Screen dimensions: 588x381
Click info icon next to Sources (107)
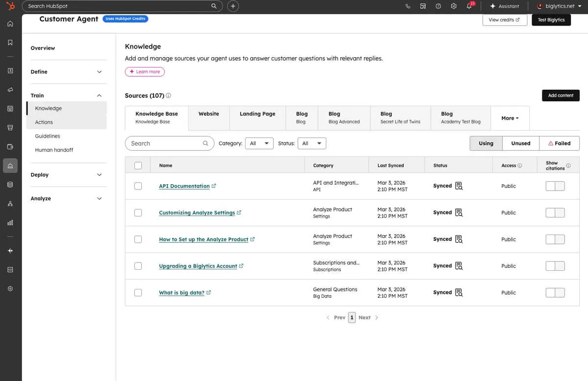(x=169, y=95)
